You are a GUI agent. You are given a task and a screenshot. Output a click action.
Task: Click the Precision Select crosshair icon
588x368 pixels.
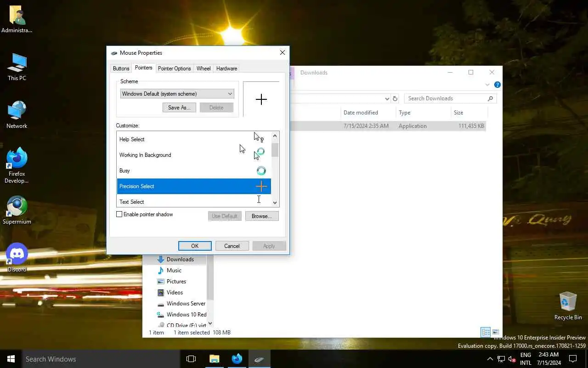pyautogui.click(x=261, y=186)
